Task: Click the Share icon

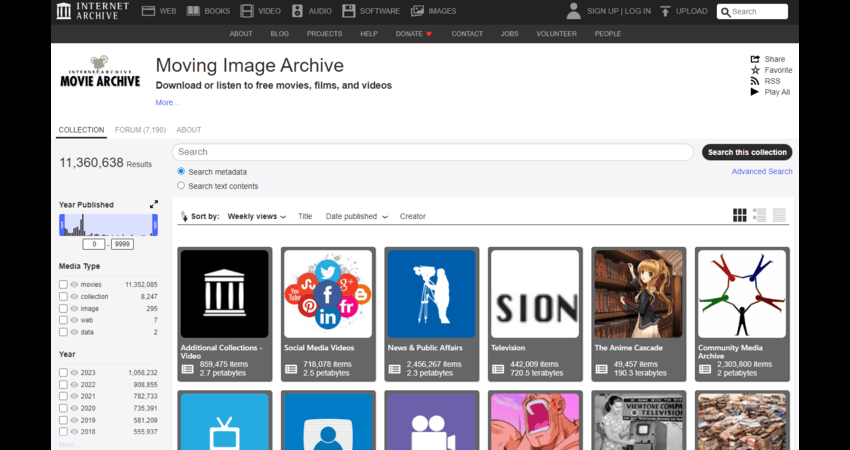Action: click(755, 59)
